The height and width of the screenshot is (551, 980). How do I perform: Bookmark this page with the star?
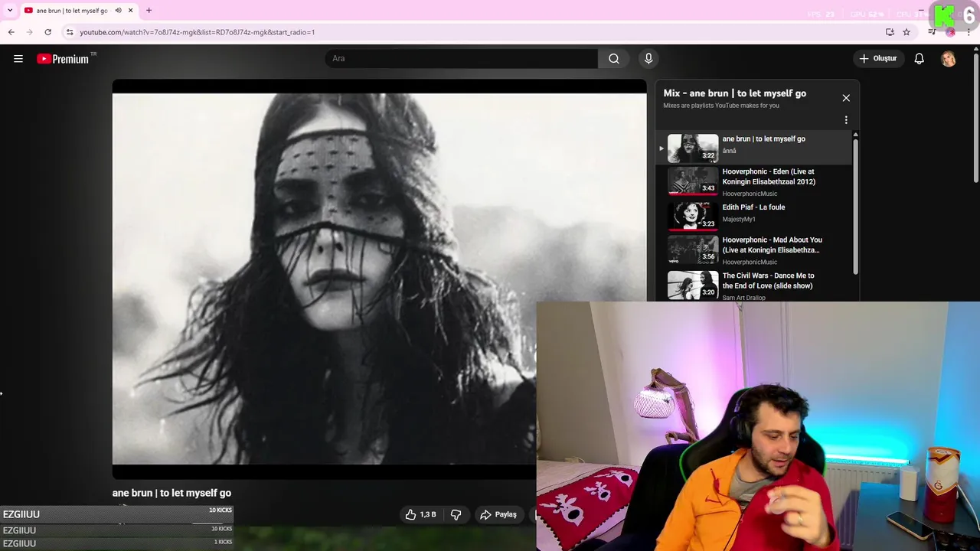point(906,32)
